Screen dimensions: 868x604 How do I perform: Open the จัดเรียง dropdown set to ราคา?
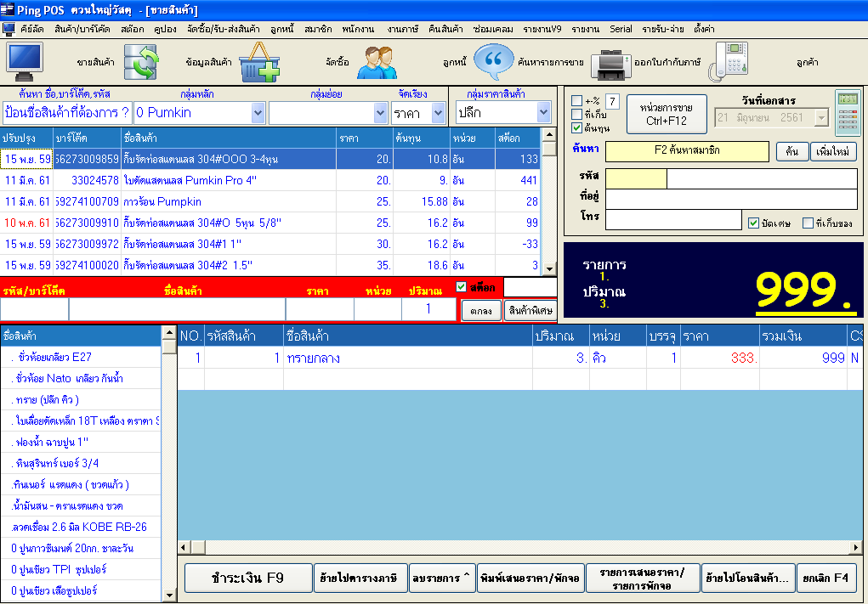click(x=438, y=112)
